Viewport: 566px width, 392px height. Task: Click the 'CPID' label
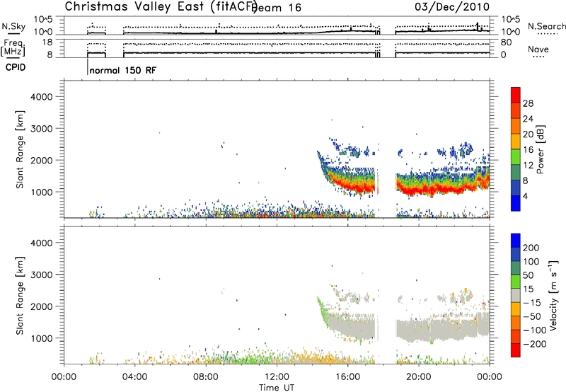(x=16, y=67)
